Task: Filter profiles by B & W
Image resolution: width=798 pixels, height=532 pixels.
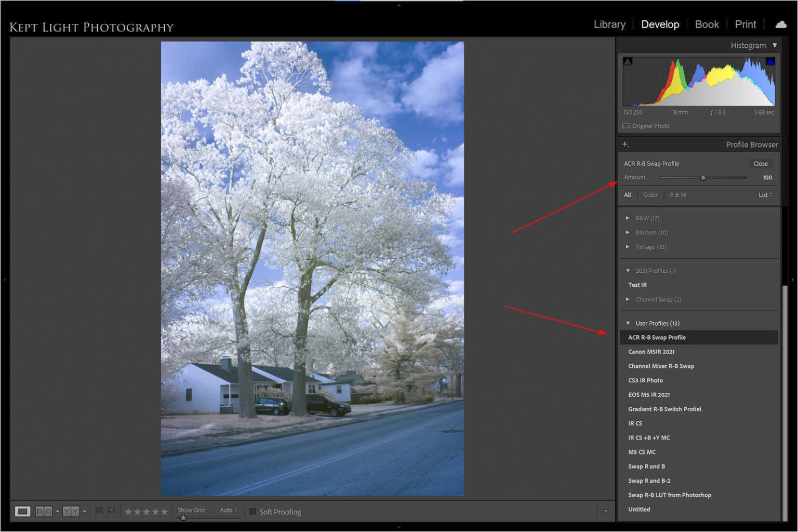Action: [x=678, y=195]
